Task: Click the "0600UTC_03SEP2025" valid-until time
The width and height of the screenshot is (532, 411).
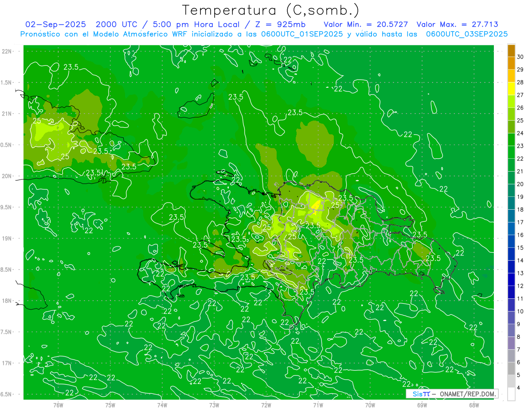Action: (467, 34)
